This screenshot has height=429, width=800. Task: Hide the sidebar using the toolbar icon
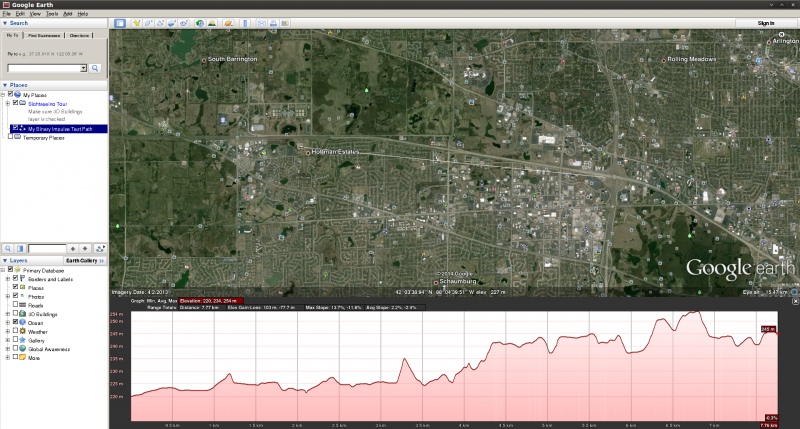(x=120, y=23)
